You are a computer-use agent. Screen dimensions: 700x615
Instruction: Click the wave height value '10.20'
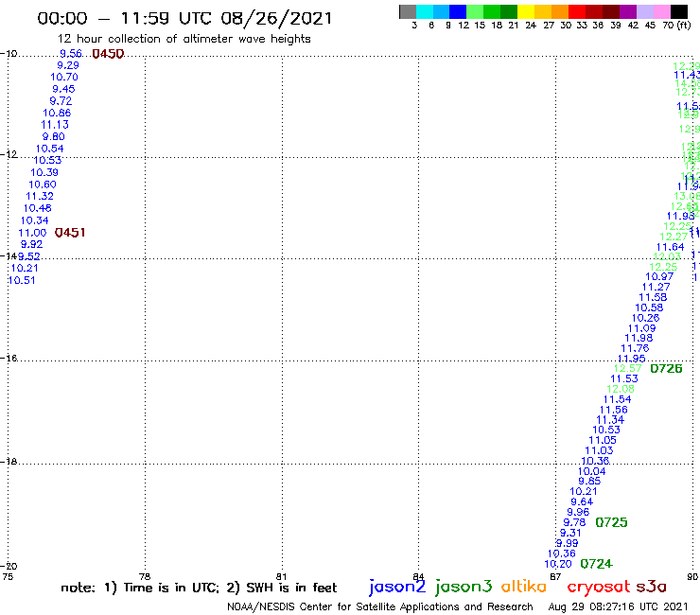point(558,564)
